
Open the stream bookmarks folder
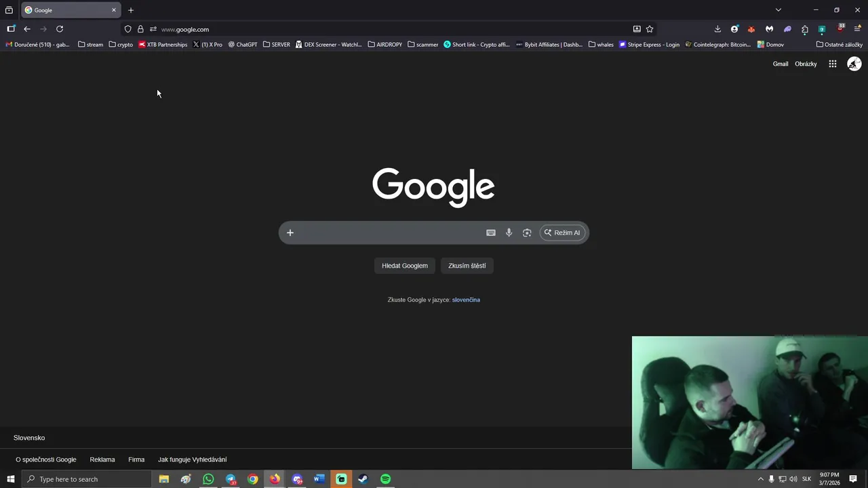[x=91, y=45]
